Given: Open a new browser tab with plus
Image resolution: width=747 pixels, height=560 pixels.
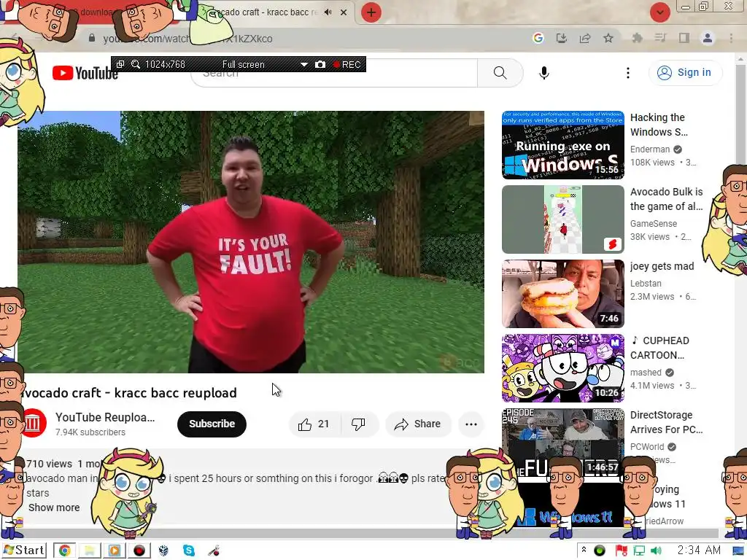Looking at the screenshot, I should coord(371,12).
